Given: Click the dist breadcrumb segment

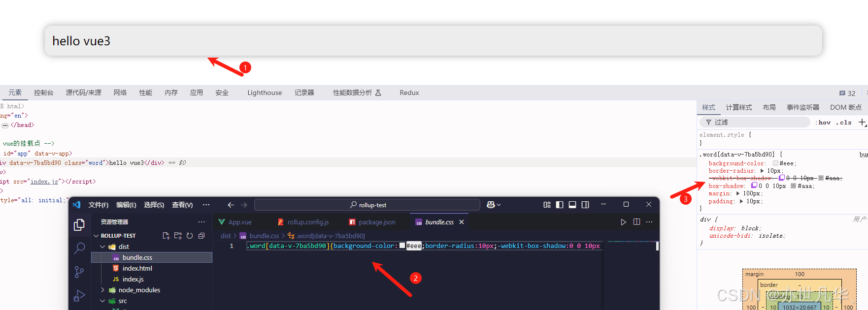Looking at the screenshot, I should click(226, 236).
